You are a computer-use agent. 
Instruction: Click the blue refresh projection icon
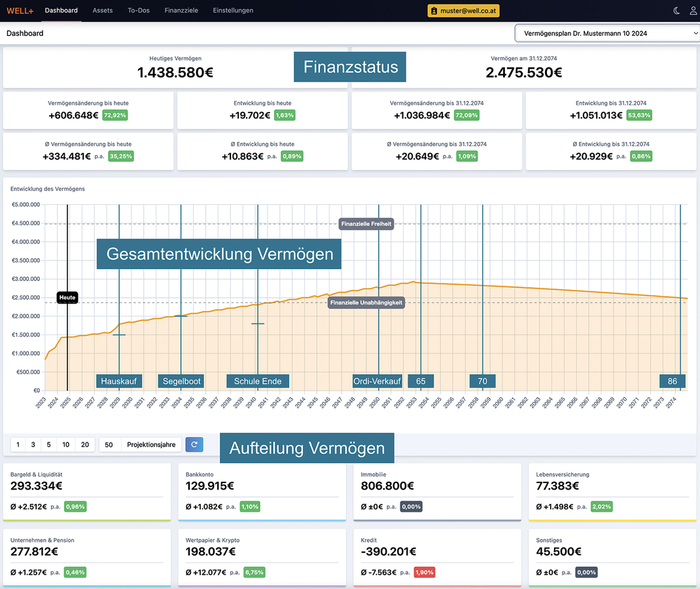click(x=194, y=444)
